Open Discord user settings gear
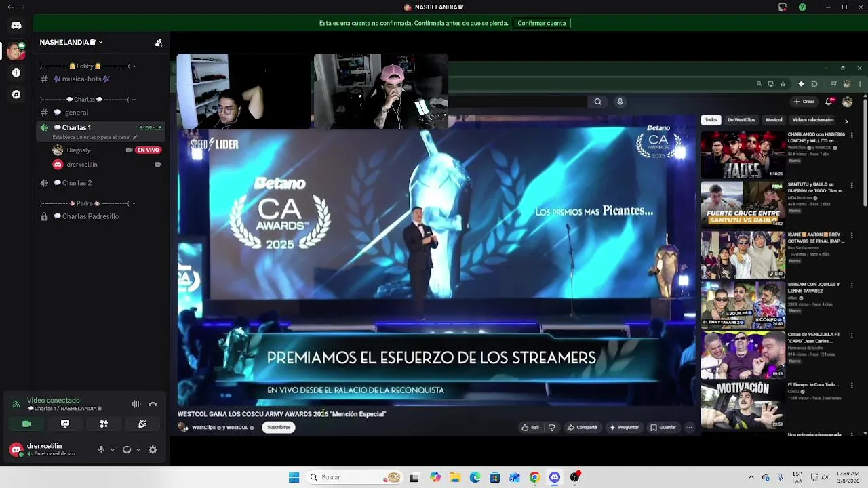Viewport: 868px width, 488px height. point(153,449)
